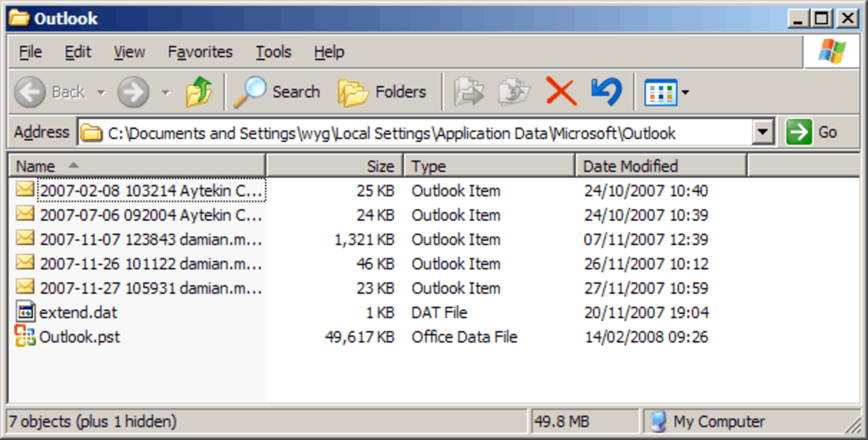Open Outlook.pst data file
Viewport: 868px width, 440px height.
click(79, 337)
